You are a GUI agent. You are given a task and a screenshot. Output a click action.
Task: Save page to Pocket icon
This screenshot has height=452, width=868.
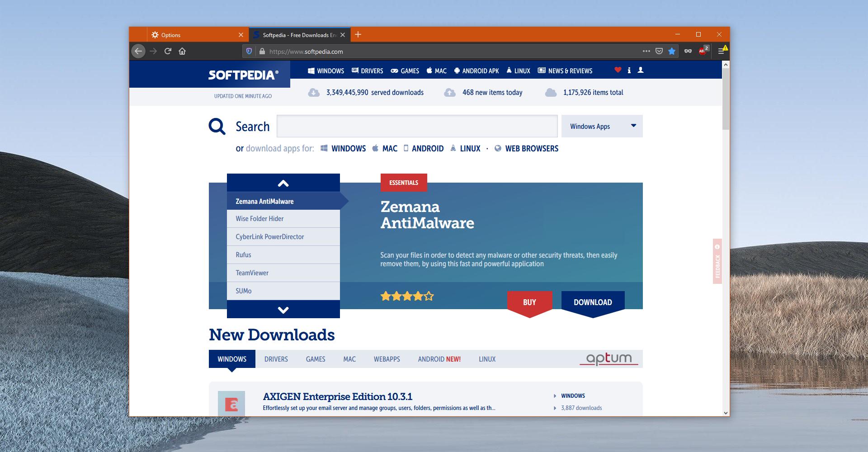pyautogui.click(x=659, y=51)
